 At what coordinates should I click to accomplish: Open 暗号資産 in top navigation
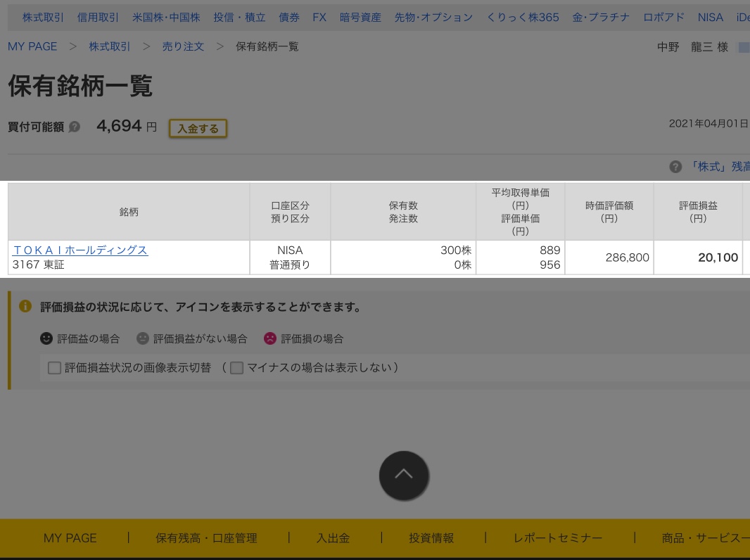(x=360, y=17)
